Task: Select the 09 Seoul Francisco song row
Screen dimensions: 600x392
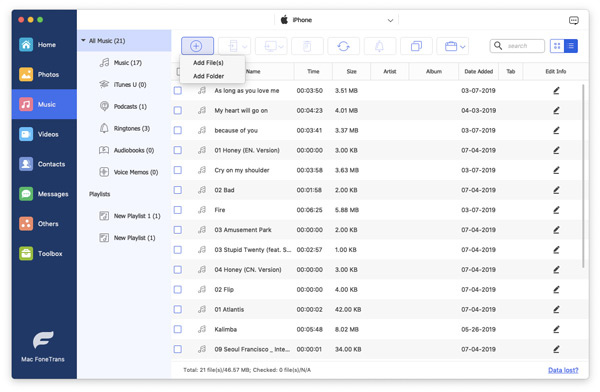Action: (377, 349)
